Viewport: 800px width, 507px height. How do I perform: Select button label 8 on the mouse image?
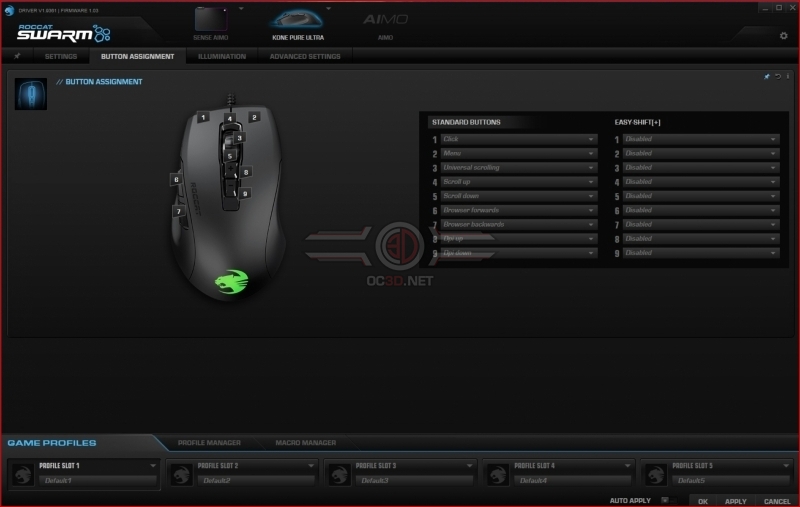click(245, 172)
